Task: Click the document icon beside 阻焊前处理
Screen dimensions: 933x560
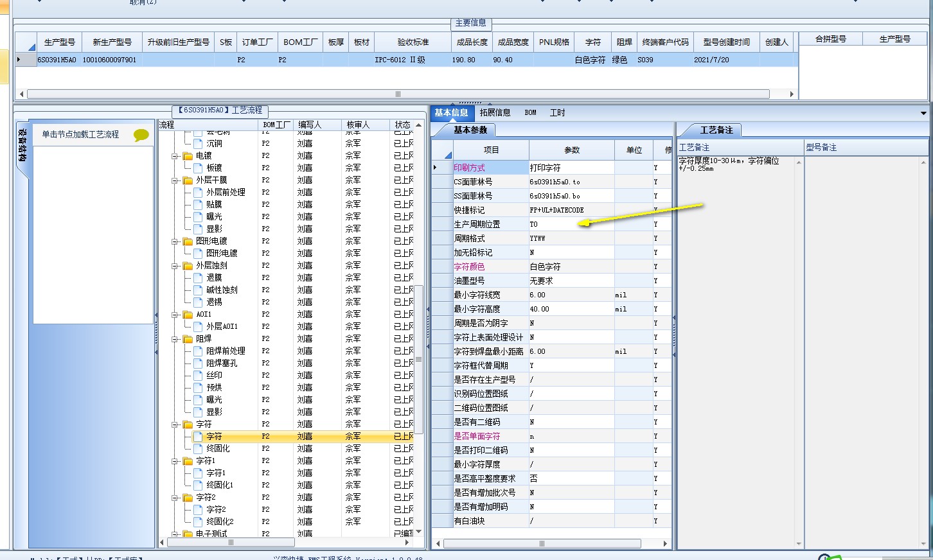Action: 199,351
